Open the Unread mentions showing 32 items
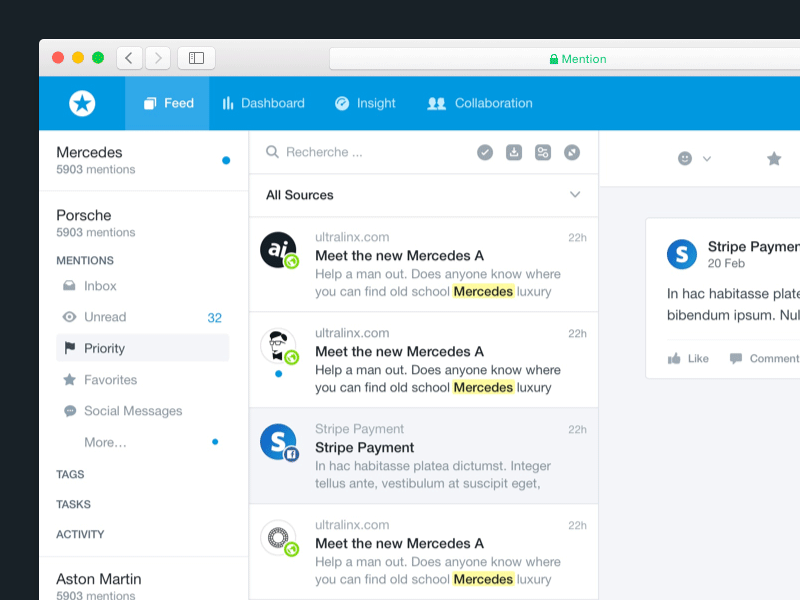 tap(104, 317)
